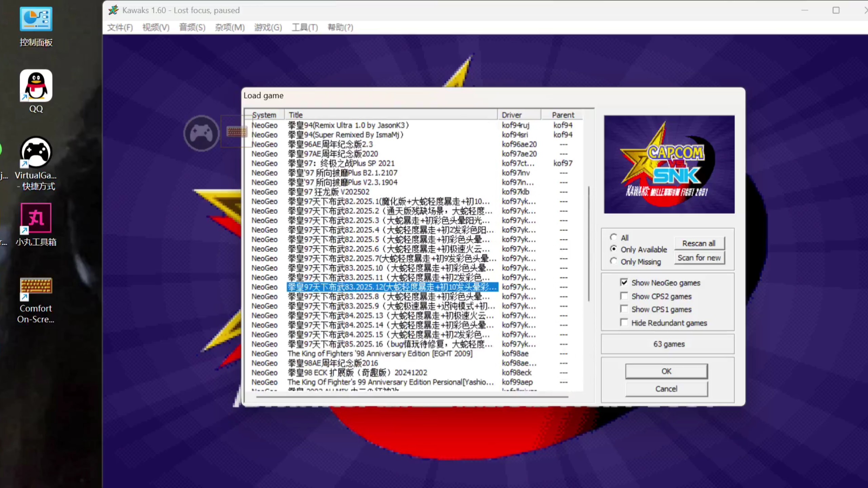Screen dimensions: 868x488
Task: Open the 帮助(?) menu
Action: pos(339,27)
